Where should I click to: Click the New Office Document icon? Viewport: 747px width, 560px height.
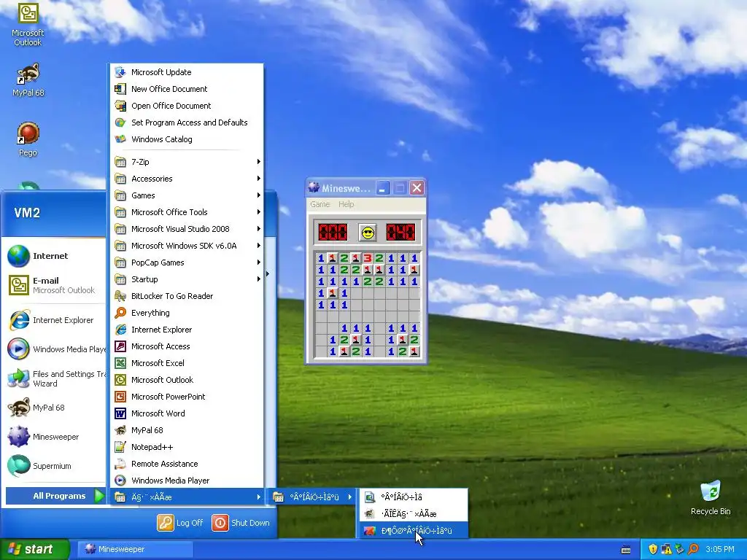120,88
